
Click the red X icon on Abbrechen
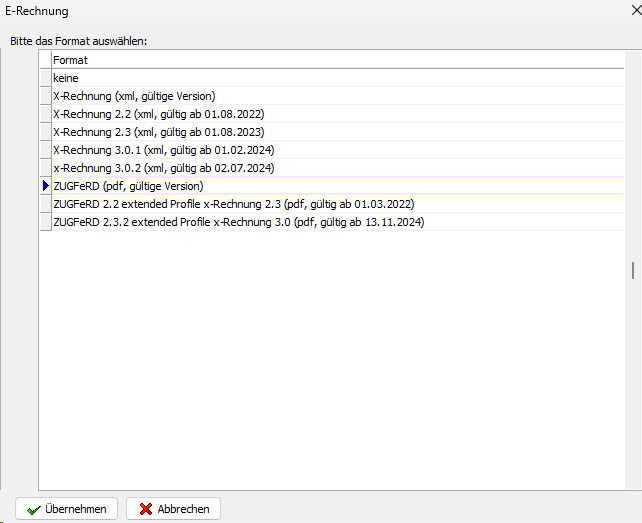pyautogui.click(x=146, y=509)
